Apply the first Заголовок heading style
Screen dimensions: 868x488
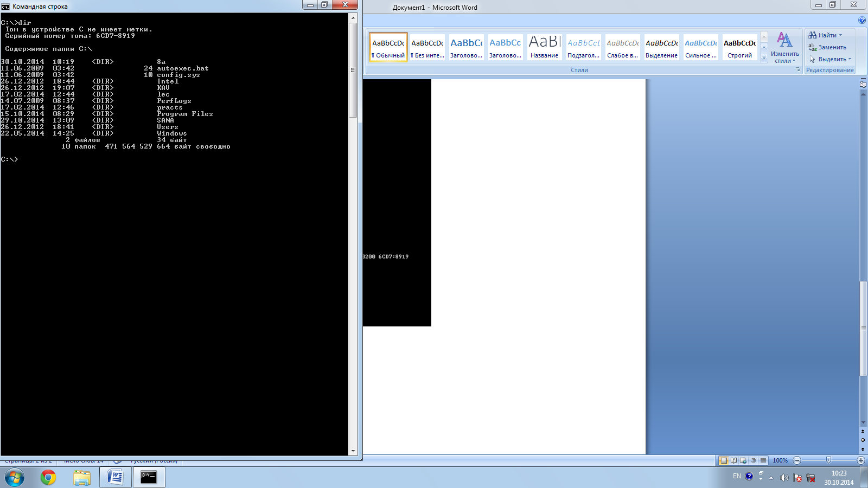point(466,47)
